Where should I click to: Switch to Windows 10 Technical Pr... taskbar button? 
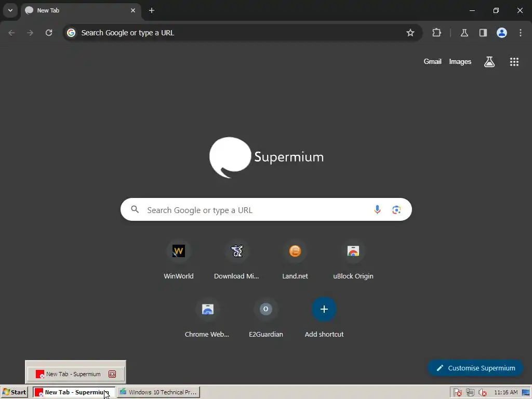tap(158, 392)
